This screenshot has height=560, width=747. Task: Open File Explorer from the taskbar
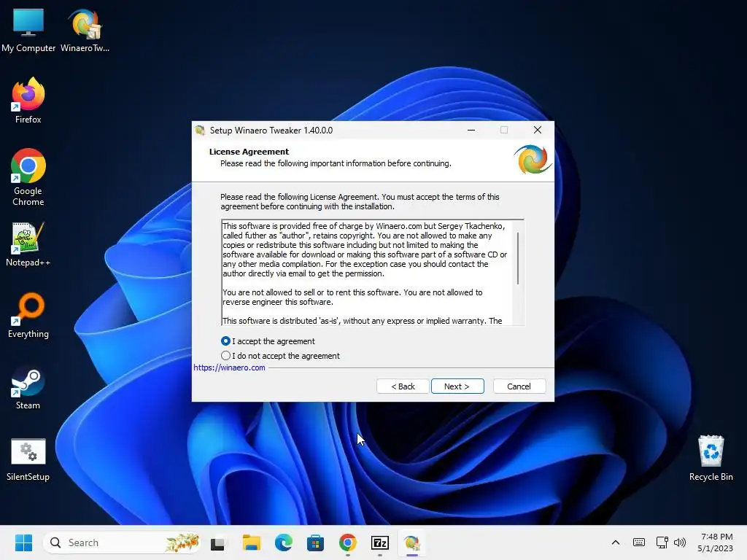pos(251,542)
